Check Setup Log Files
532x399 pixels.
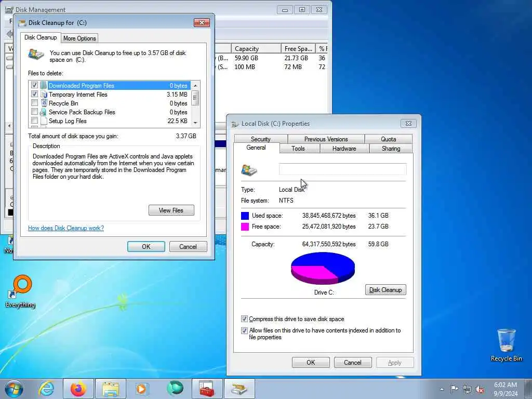[34, 121]
